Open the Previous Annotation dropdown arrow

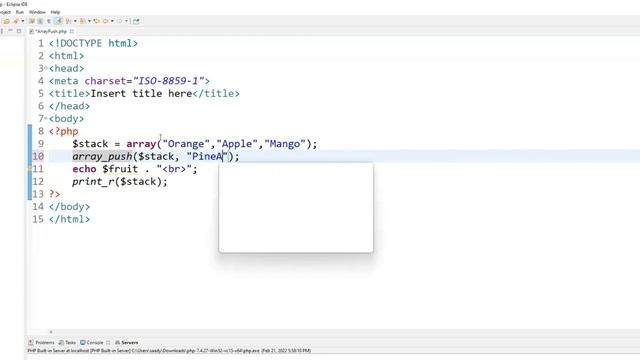89,21
